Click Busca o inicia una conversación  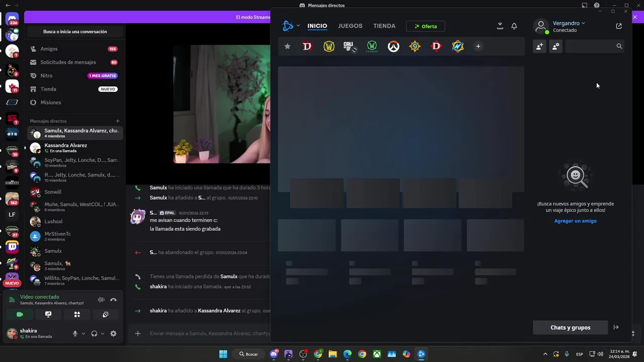[x=74, y=32]
